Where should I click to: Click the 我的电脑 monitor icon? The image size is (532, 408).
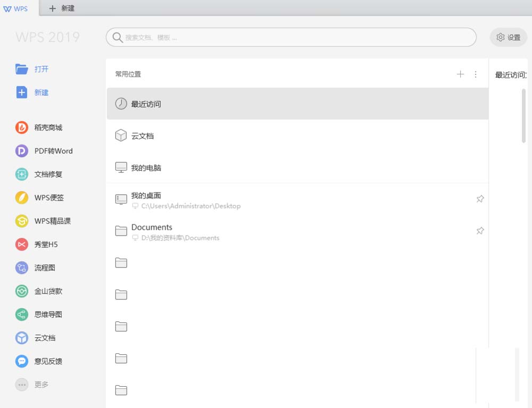[121, 167]
